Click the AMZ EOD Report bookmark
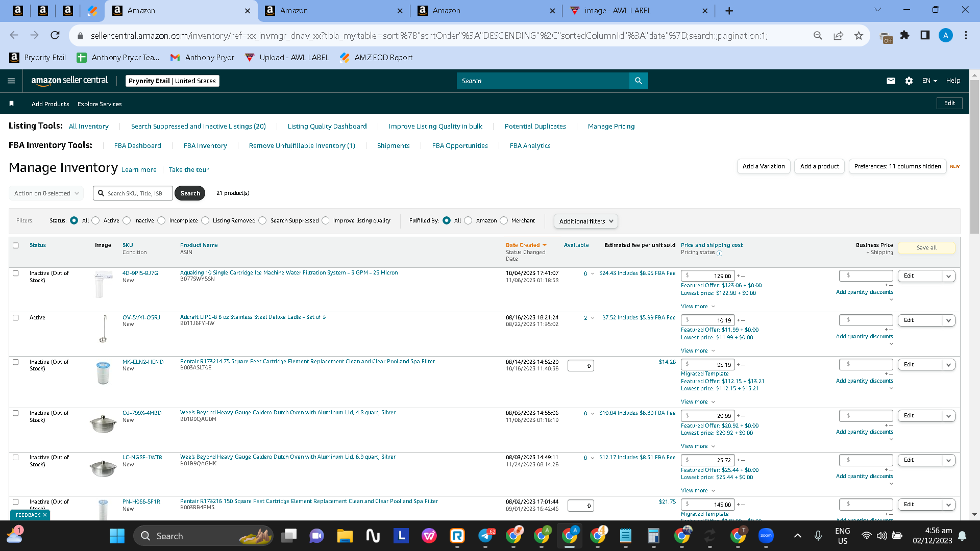 point(376,58)
